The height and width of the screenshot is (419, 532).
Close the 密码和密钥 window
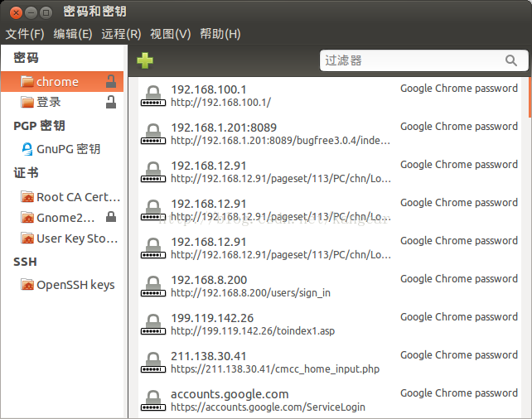coord(16,13)
